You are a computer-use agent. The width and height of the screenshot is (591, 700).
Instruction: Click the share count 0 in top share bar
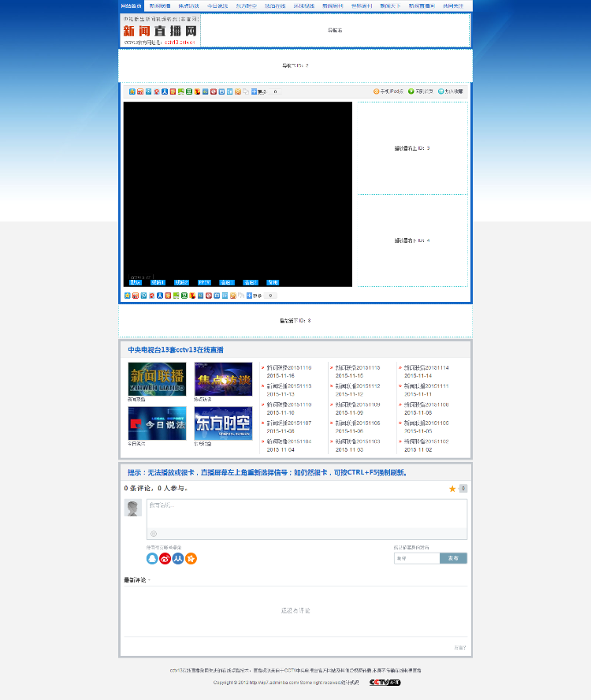(x=276, y=91)
